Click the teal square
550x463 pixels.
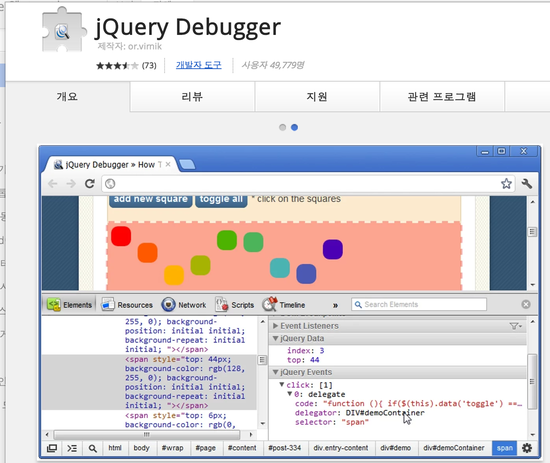(x=280, y=268)
